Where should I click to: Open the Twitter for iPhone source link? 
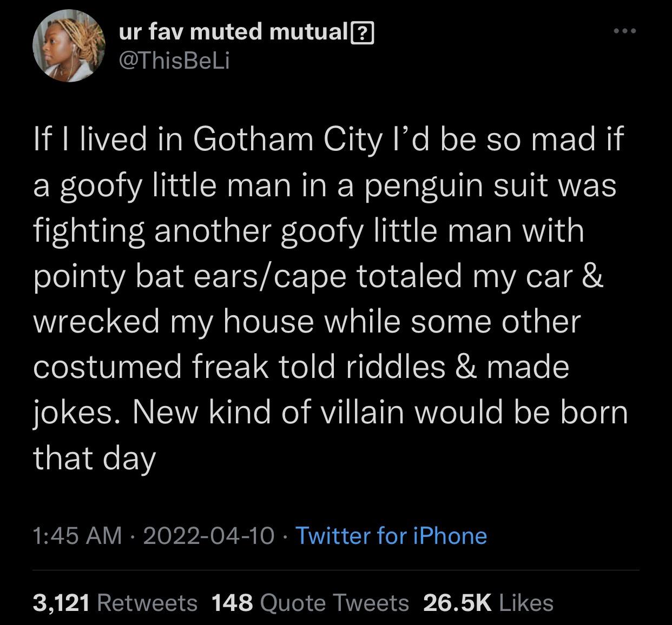(x=391, y=536)
